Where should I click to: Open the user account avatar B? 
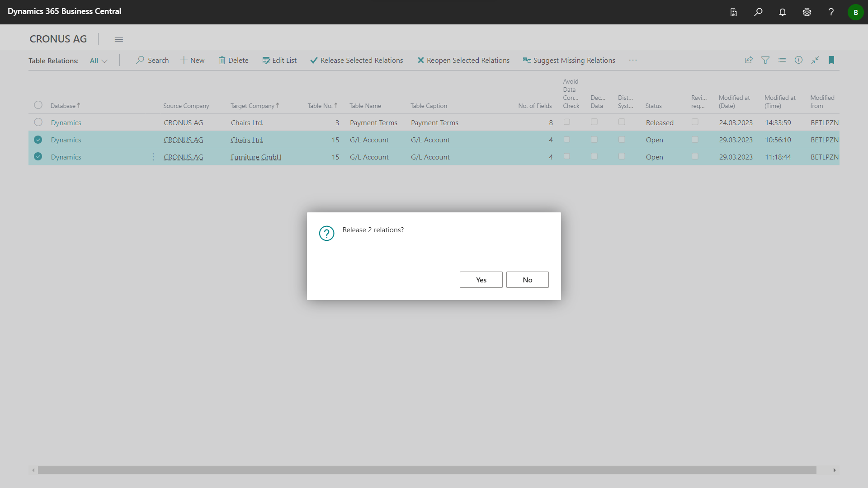(x=855, y=12)
